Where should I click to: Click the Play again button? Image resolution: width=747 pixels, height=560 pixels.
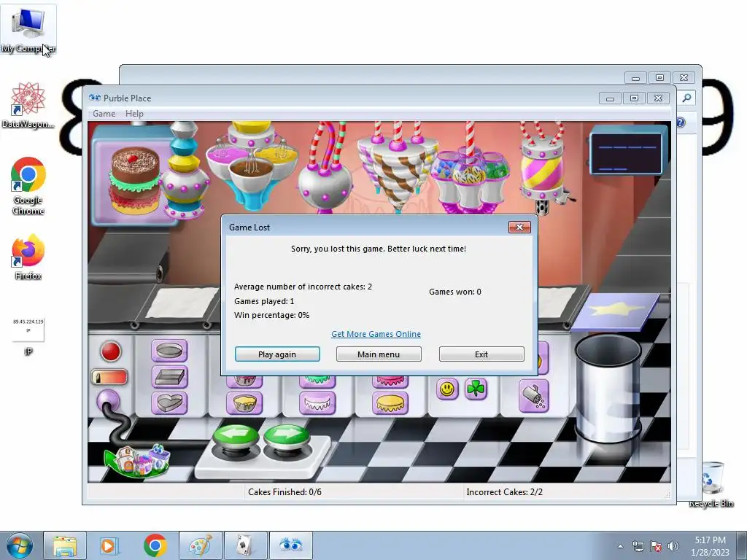[x=277, y=354]
